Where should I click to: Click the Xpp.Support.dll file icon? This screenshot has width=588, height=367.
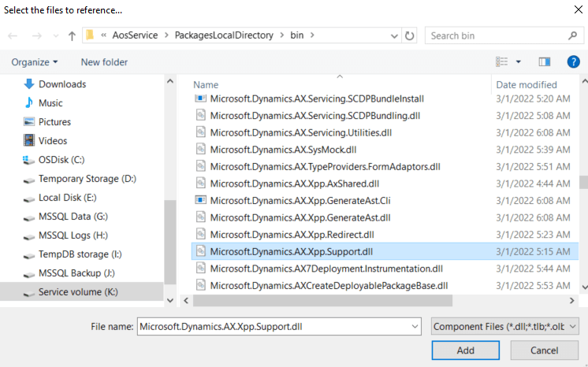pyautogui.click(x=201, y=250)
